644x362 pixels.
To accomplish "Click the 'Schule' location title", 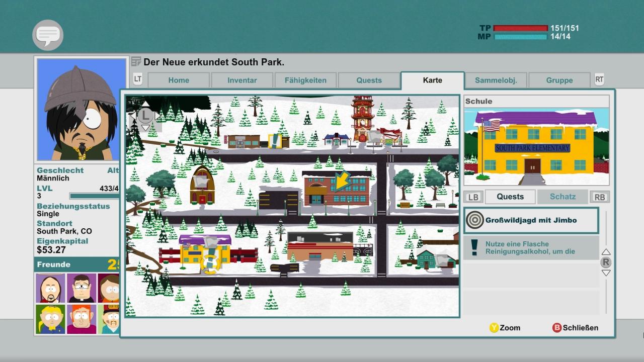I will 479,101.
